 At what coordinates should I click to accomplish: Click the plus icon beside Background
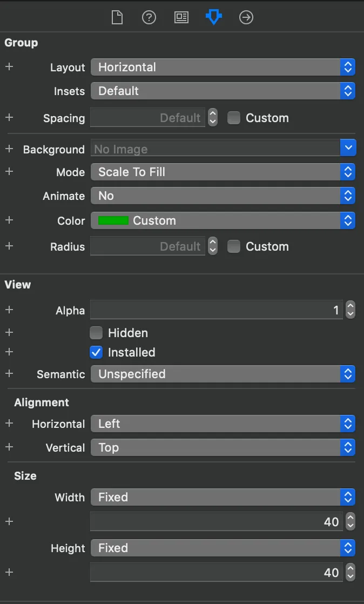point(9,149)
